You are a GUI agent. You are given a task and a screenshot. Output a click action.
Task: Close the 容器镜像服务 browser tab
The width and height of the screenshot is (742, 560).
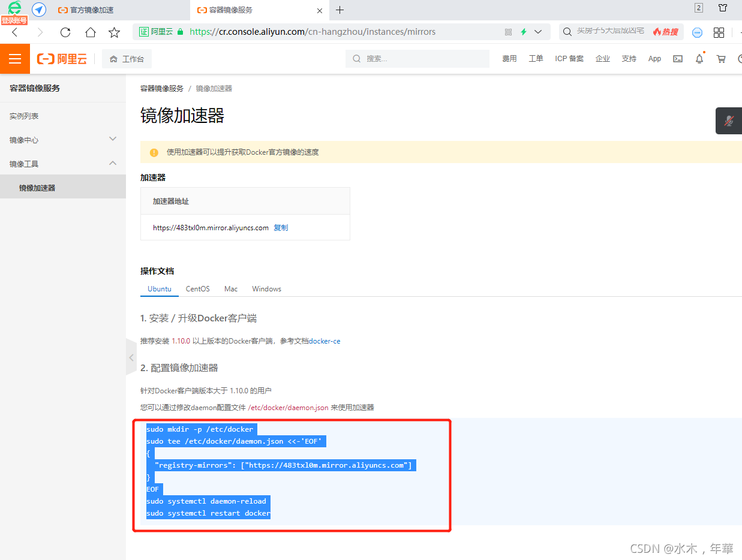(x=320, y=10)
